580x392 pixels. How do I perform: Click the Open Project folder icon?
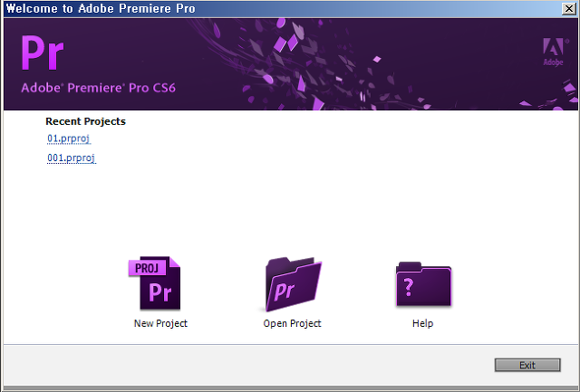(x=294, y=284)
